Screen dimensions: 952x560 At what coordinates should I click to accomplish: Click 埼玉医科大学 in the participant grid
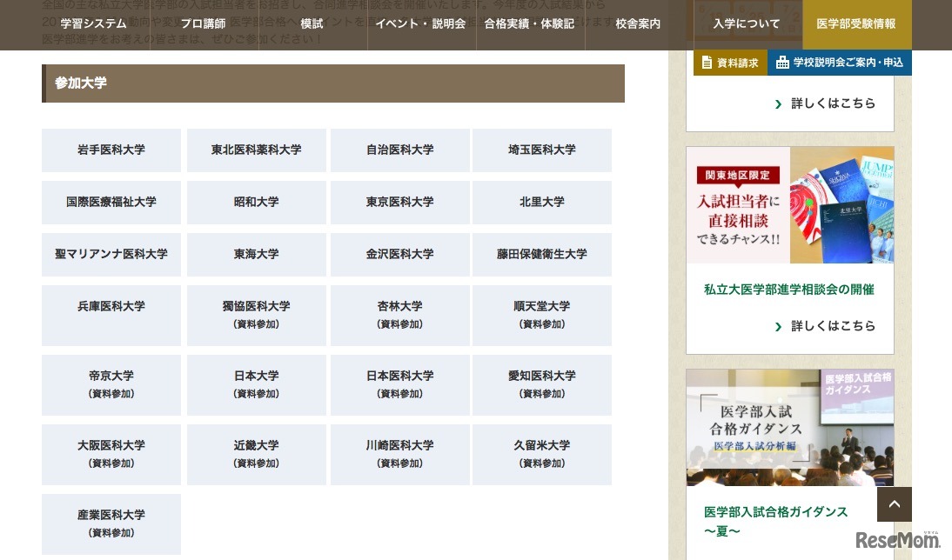coord(541,150)
